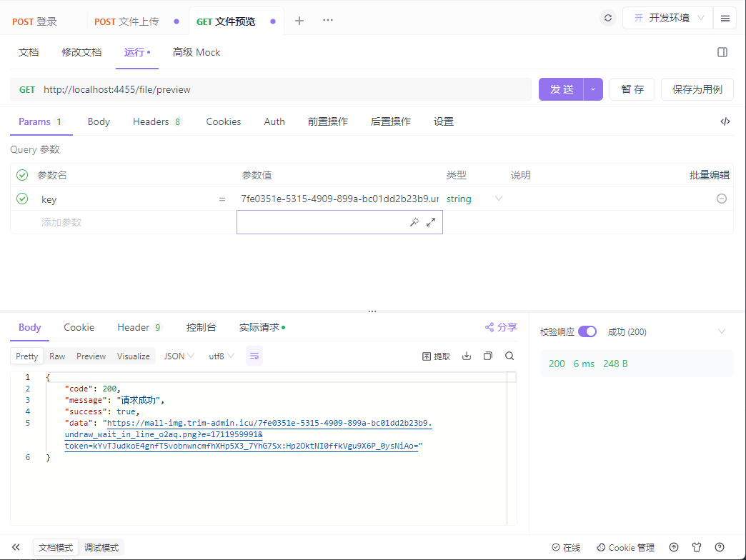The height and width of the screenshot is (560, 746).
Task: Select the Pretty view mode
Action: click(26, 356)
